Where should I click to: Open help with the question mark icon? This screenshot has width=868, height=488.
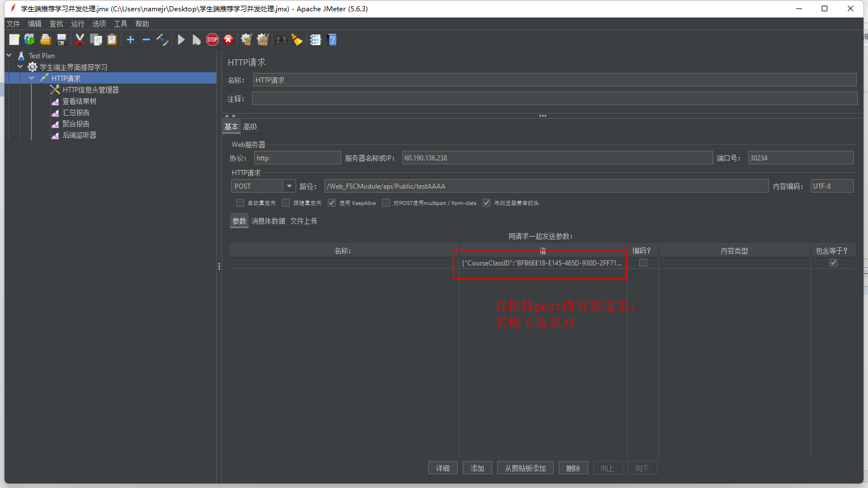tap(332, 40)
